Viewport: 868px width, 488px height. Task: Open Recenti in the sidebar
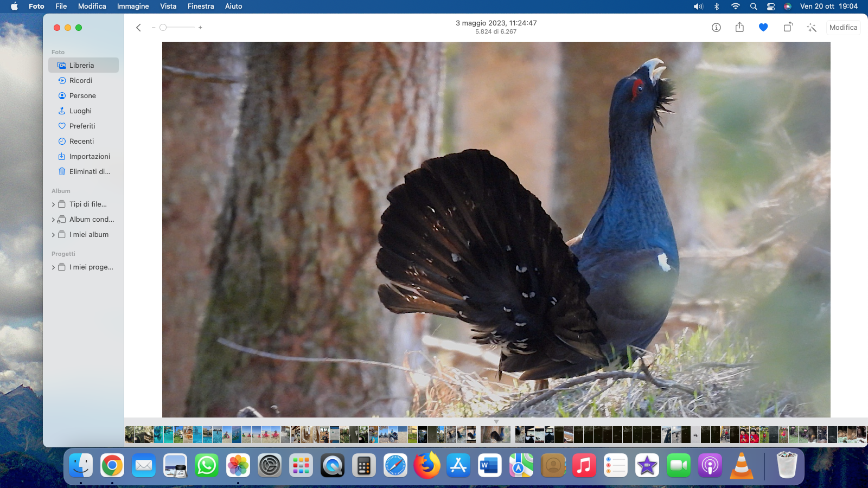pos(84,141)
